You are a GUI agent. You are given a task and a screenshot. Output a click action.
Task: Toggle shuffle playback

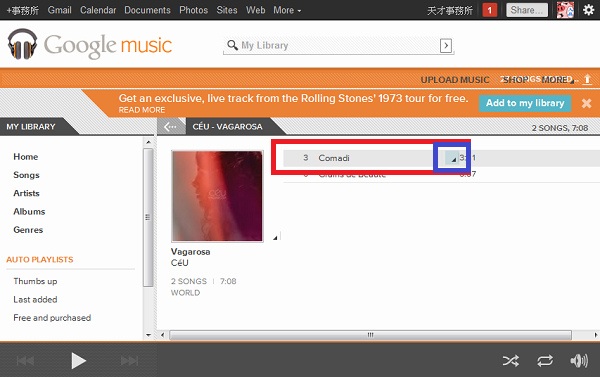pyautogui.click(x=511, y=361)
